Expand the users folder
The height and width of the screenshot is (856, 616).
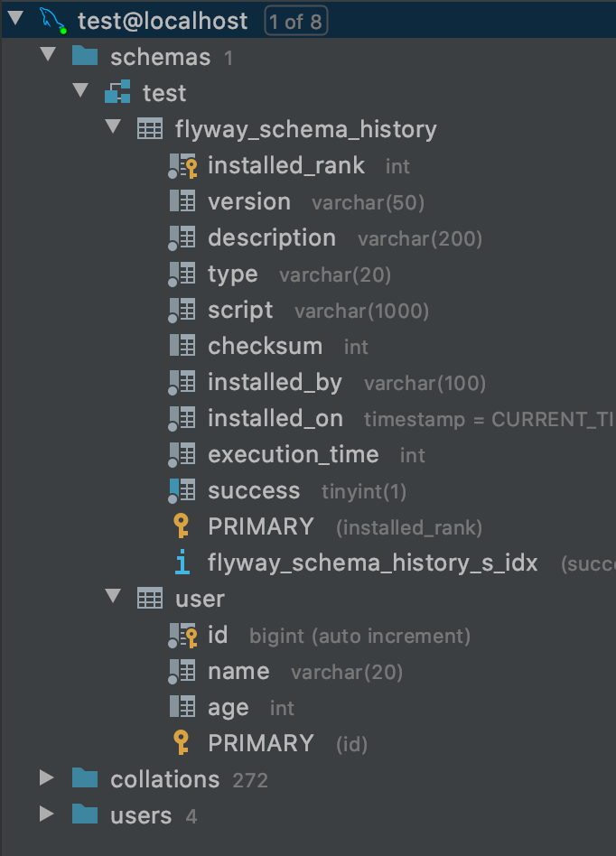point(47,814)
